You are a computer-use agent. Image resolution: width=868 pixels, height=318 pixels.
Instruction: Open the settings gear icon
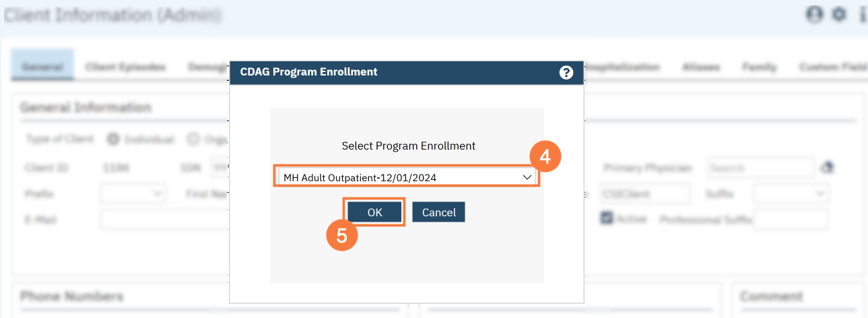click(x=839, y=15)
